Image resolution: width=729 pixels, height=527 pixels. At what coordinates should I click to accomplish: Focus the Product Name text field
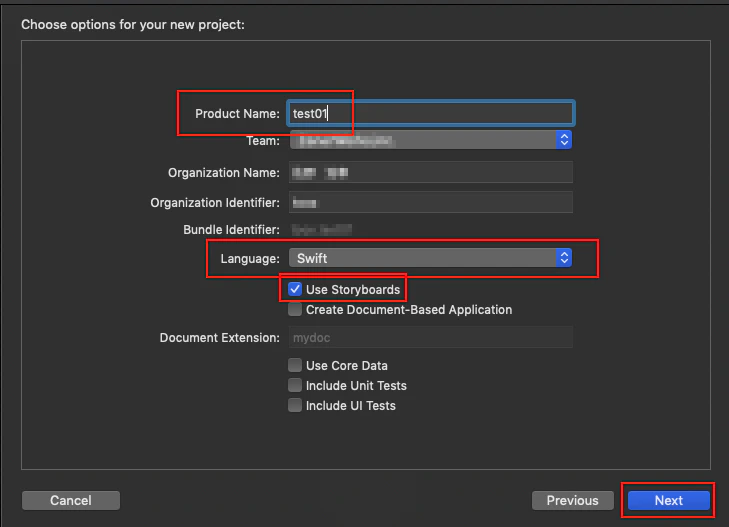pyautogui.click(x=431, y=113)
